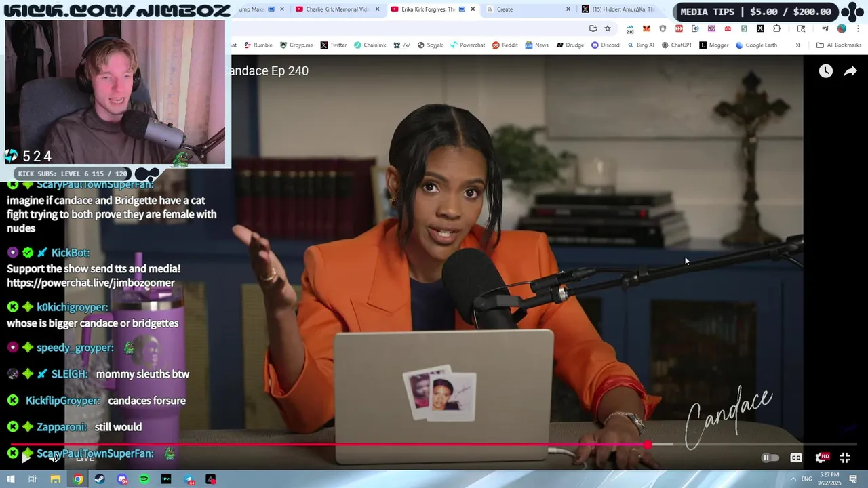The width and height of the screenshot is (868, 488).
Task: Jump to the red progress bar playhead
Action: pyautogui.click(x=648, y=445)
